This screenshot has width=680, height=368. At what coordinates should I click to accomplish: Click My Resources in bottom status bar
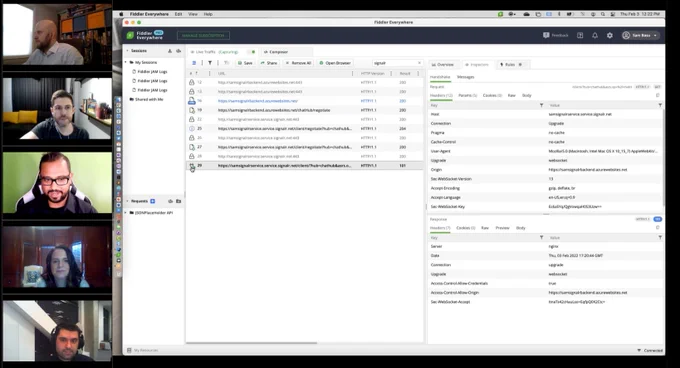tap(143, 350)
